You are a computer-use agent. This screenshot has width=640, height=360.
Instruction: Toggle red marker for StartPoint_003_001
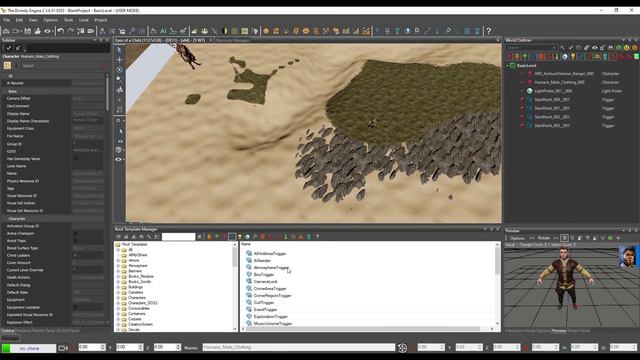(x=522, y=125)
